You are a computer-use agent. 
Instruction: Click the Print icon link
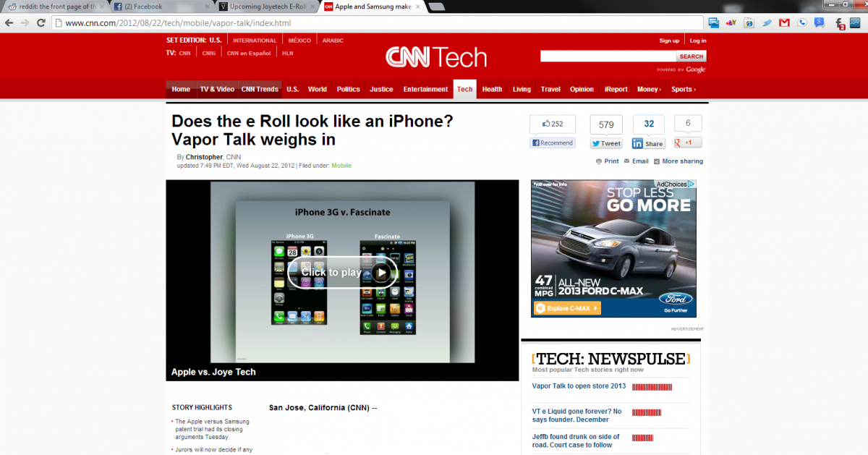(608, 161)
